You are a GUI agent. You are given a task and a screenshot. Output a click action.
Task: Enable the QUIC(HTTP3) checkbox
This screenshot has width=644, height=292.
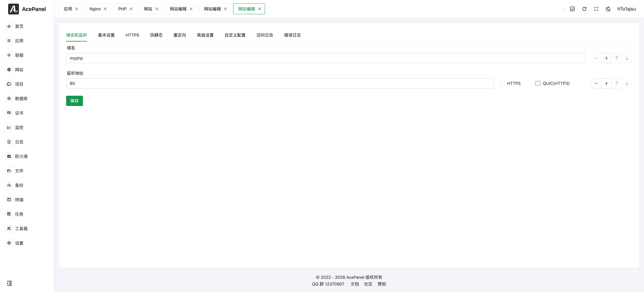coord(538,83)
